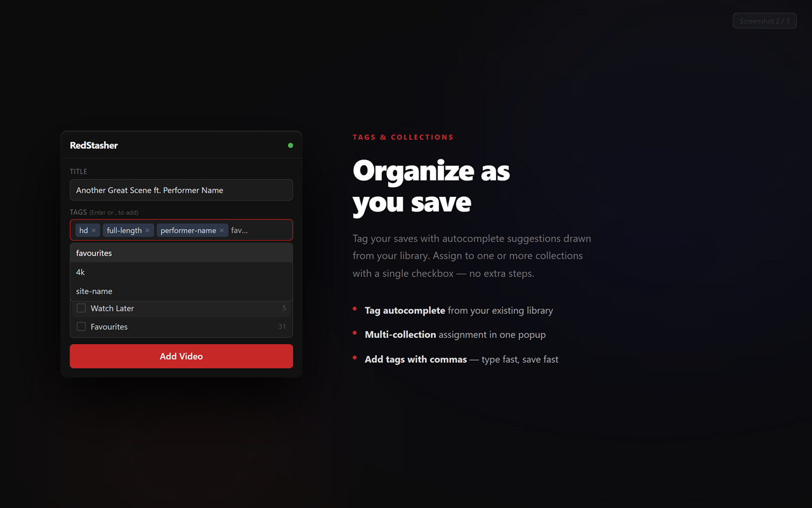Screen dimensions: 812x508
Task: Click the "Organize as you save" heading
Action: (431, 187)
